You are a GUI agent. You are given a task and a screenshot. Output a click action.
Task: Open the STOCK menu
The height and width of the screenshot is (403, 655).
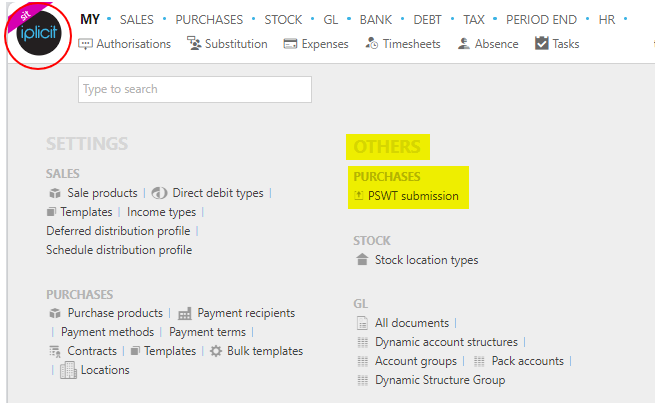point(283,20)
